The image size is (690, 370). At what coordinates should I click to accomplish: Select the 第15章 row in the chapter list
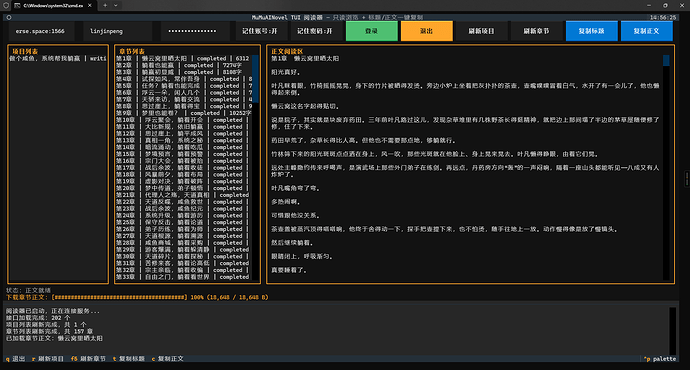pyautogui.click(x=184, y=154)
